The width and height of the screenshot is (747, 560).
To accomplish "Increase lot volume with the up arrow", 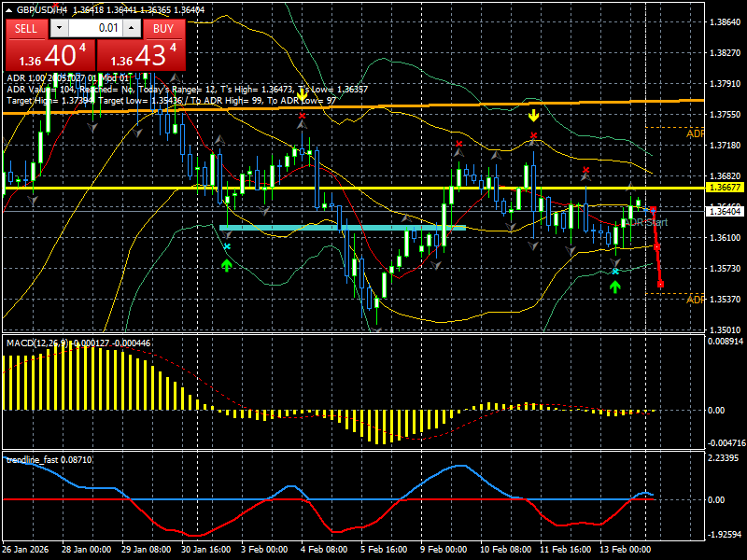I will click(x=132, y=28).
